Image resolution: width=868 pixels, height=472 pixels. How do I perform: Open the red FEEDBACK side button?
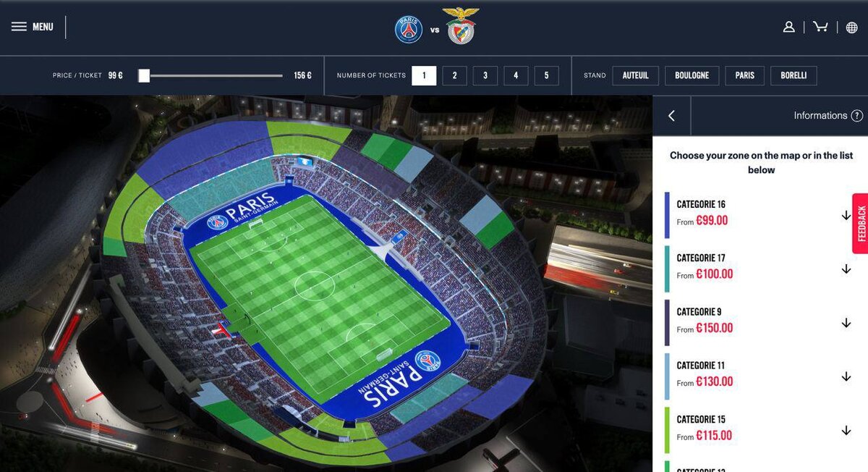coord(860,224)
